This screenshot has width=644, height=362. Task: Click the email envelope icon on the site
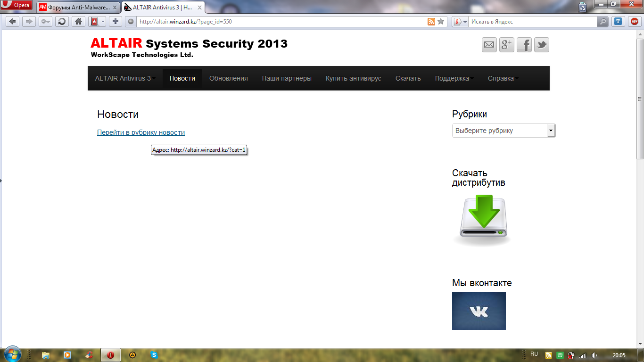pos(489,45)
